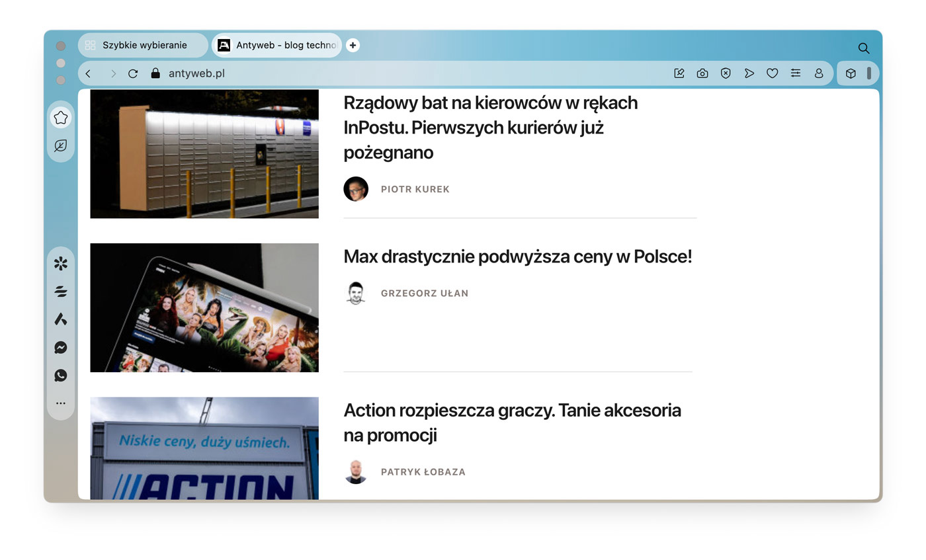Open the user account profile icon
Viewport: 926px width, 560px height.
click(819, 73)
